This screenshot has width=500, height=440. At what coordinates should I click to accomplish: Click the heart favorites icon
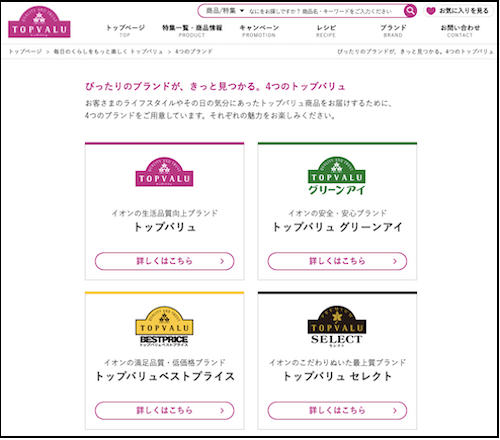point(431,11)
